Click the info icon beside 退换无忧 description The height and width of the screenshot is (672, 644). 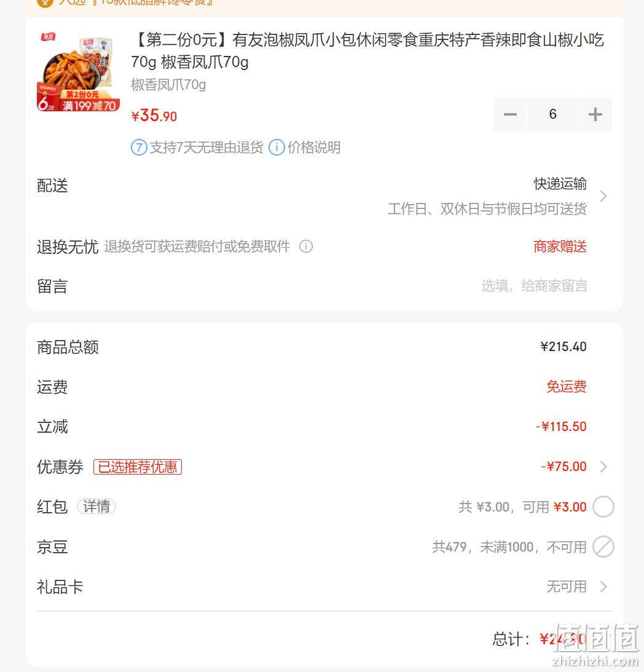tap(305, 247)
